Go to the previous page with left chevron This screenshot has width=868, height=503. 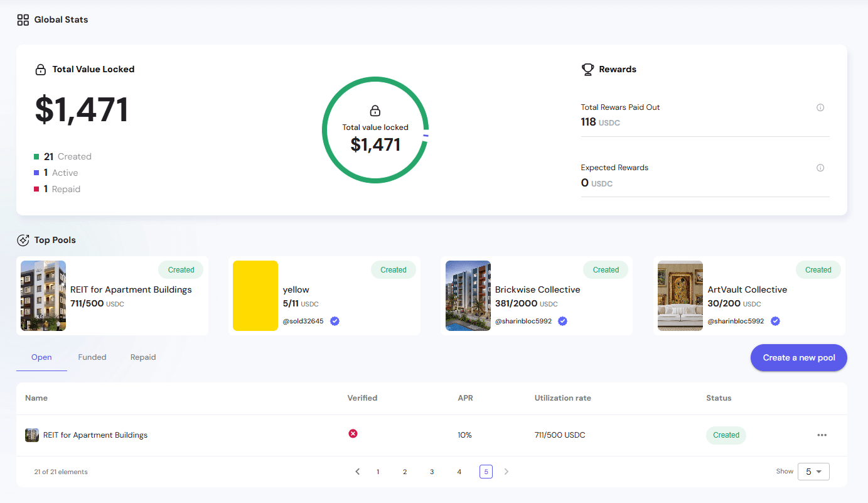358,472
